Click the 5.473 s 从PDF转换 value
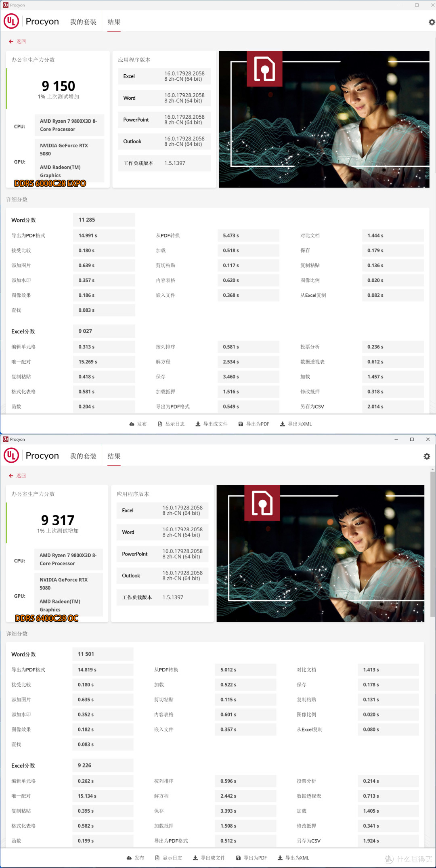The height and width of the screenshot is (868, 436). (248, 235)
